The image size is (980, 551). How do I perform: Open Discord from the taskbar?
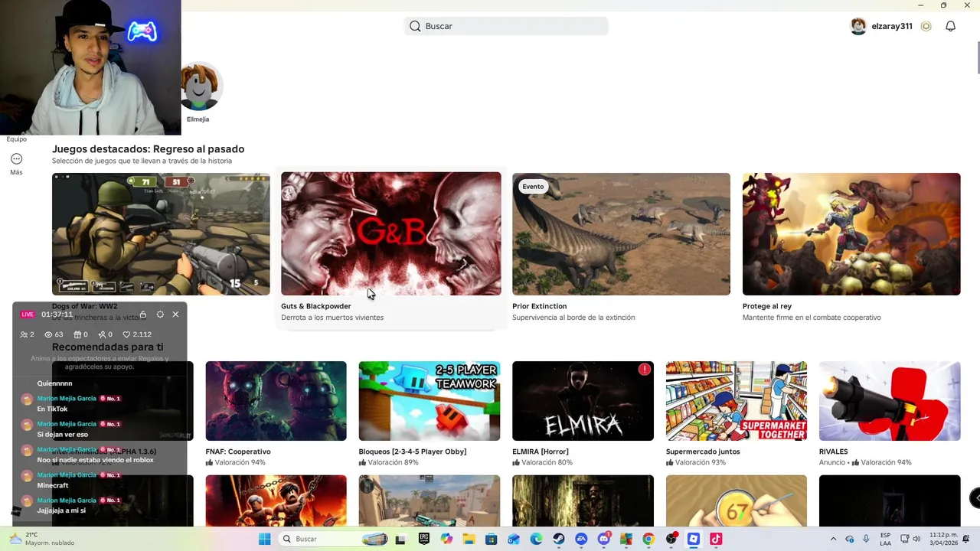603,539
